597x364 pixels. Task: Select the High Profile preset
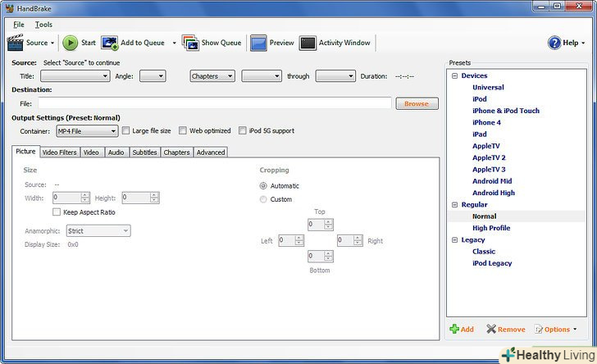(491, 228)
